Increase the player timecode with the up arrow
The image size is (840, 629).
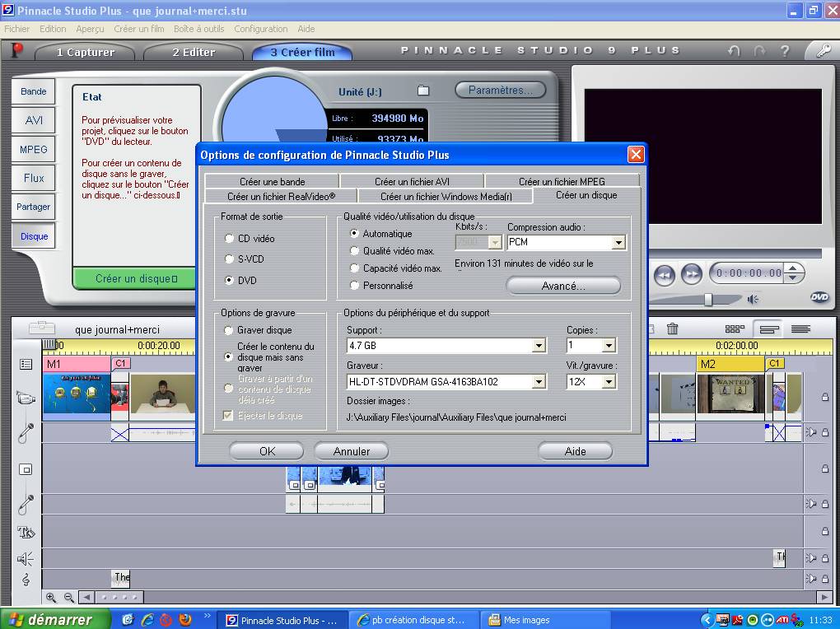793,268
